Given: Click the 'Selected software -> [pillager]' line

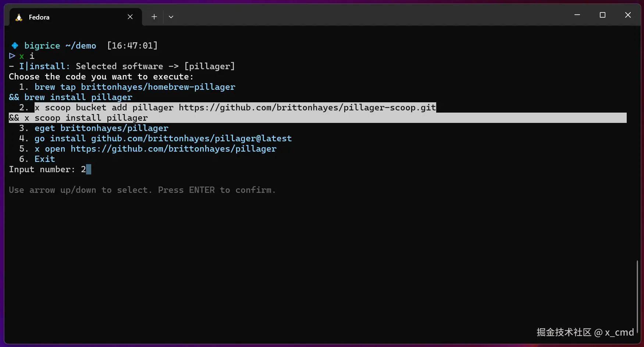Looking at the screenshot, I should click(155, 66).
